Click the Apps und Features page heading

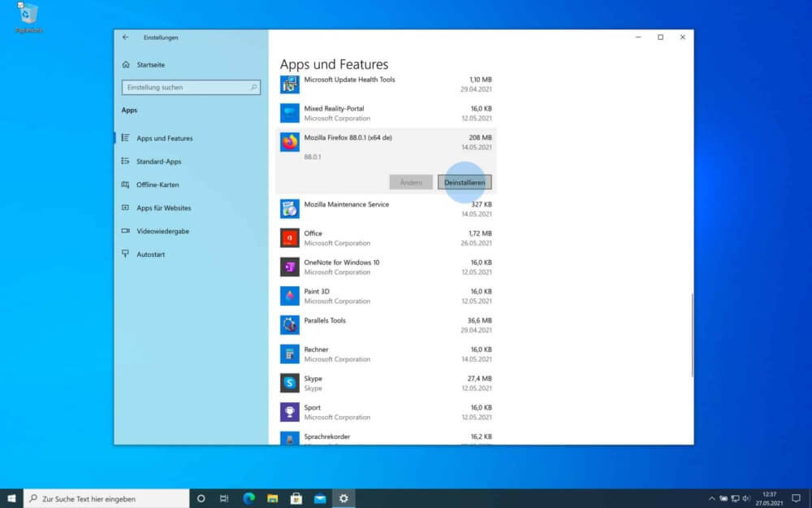(334, 64)
